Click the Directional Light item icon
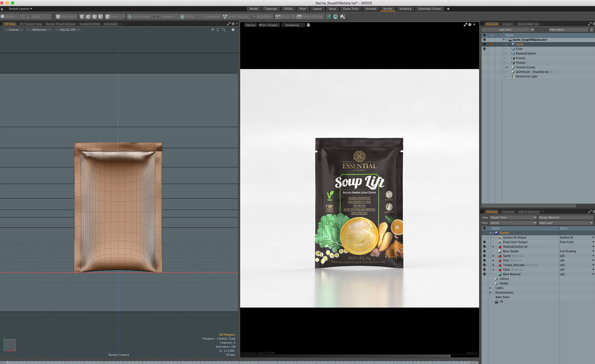Viewport: 595px width, 364px height. point(513,77)
